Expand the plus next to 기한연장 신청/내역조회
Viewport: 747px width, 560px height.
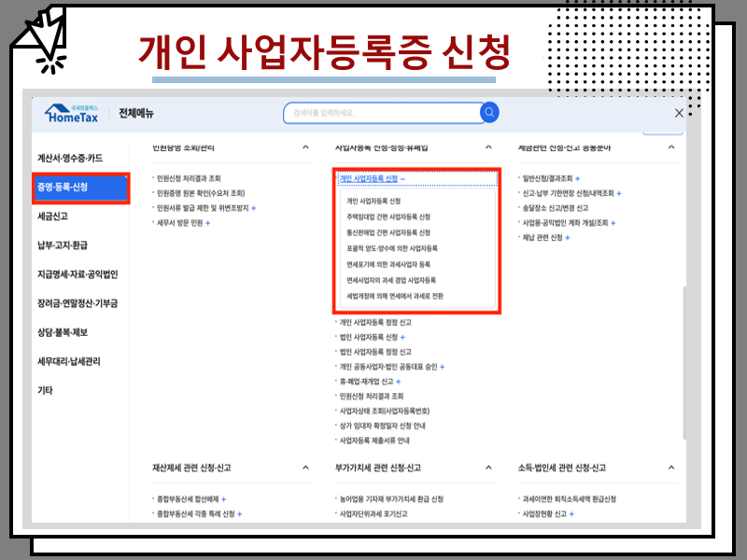coord(619,193)
